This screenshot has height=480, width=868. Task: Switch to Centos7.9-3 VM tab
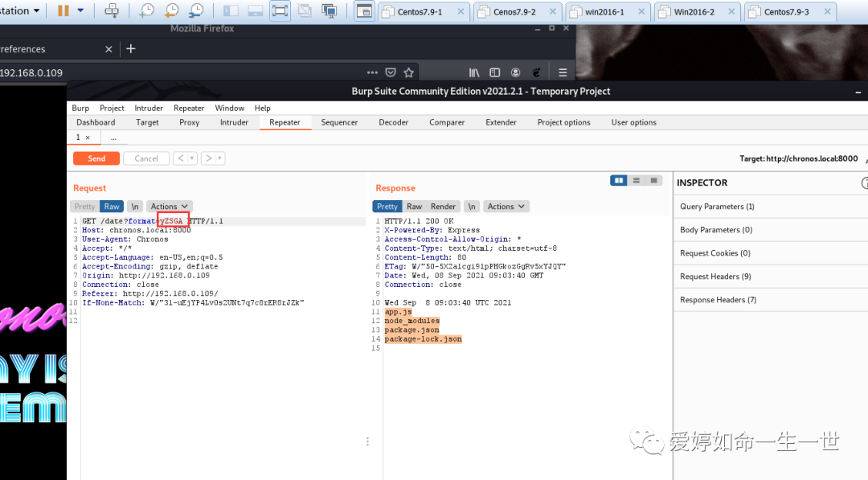[786, 11]
